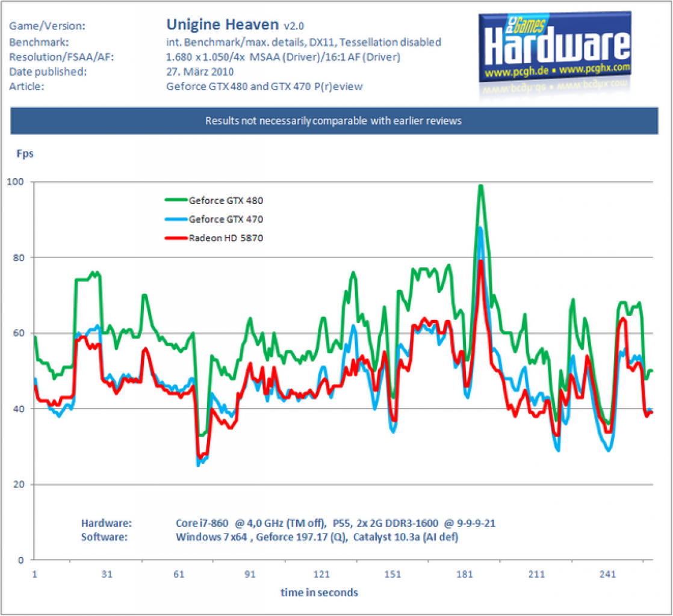Click the '1.680 x 1.050/4x MSAA' resolution text

(x=283, y=57)
